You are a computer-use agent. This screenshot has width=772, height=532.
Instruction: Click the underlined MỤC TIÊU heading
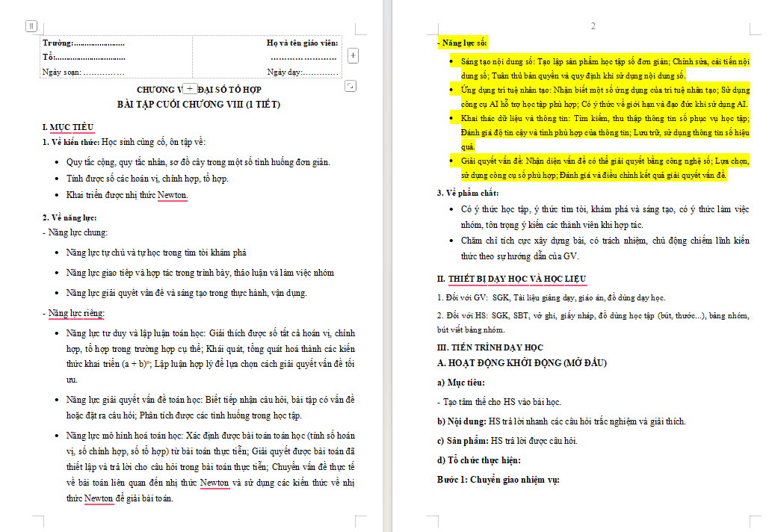[72, 127]
